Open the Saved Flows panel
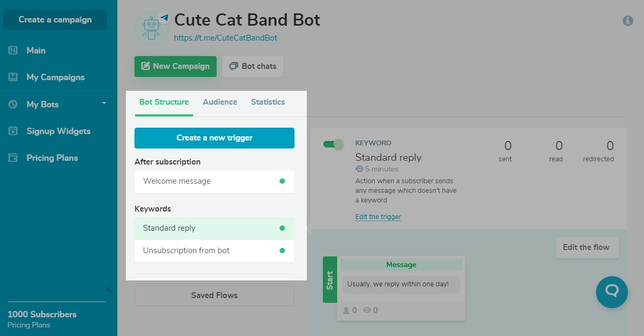 tap(214, 295)
